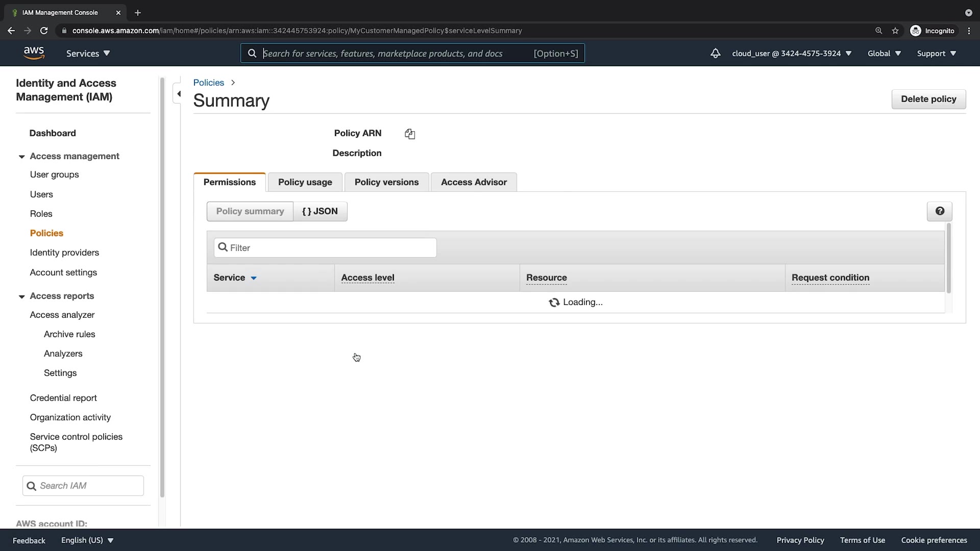Viewport: 980px width, 551px height.
Task: Switch to the JSON view
Action: [x=320, y=211]
